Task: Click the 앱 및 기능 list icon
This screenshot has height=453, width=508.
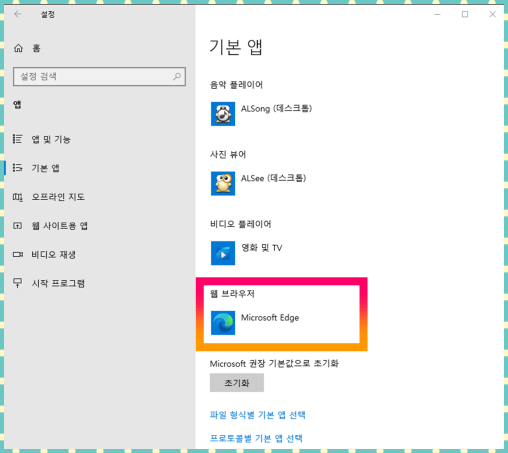Action: [x=17, y=139]
